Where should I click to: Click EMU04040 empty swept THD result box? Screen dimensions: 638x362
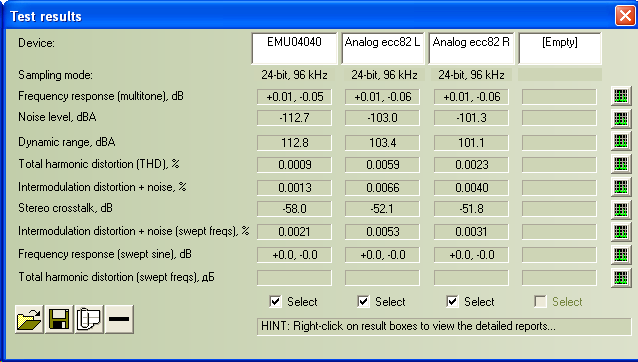point(294,278)
